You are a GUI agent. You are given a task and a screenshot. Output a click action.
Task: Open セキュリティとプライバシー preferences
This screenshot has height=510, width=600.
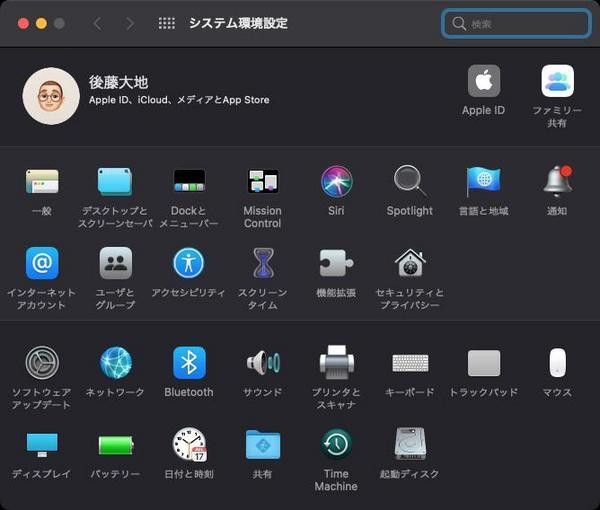410,263
